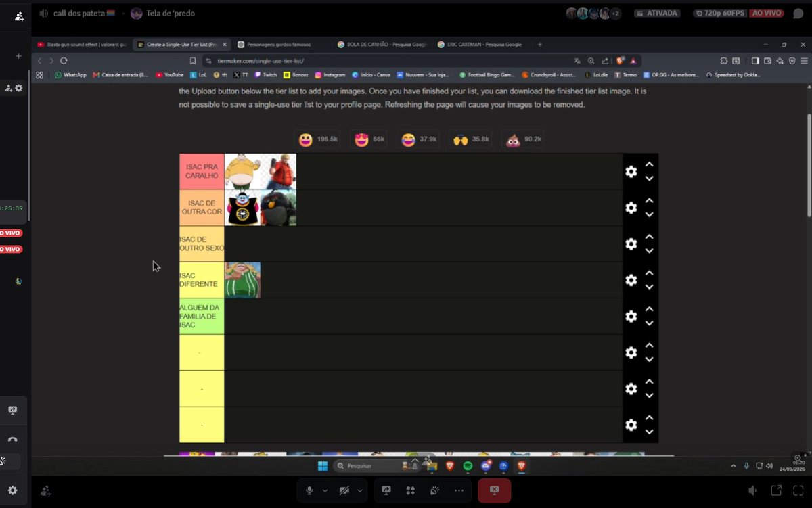Move ISAC DE OUTRA COR row up

[x=649, y=200]
